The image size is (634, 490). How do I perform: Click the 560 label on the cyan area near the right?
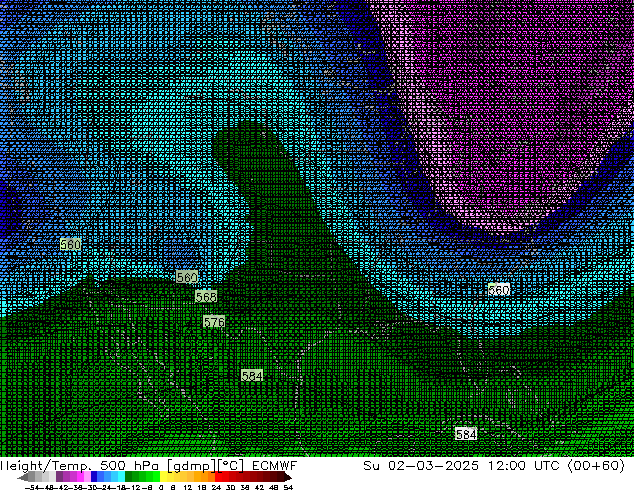[x=499, y=289]
